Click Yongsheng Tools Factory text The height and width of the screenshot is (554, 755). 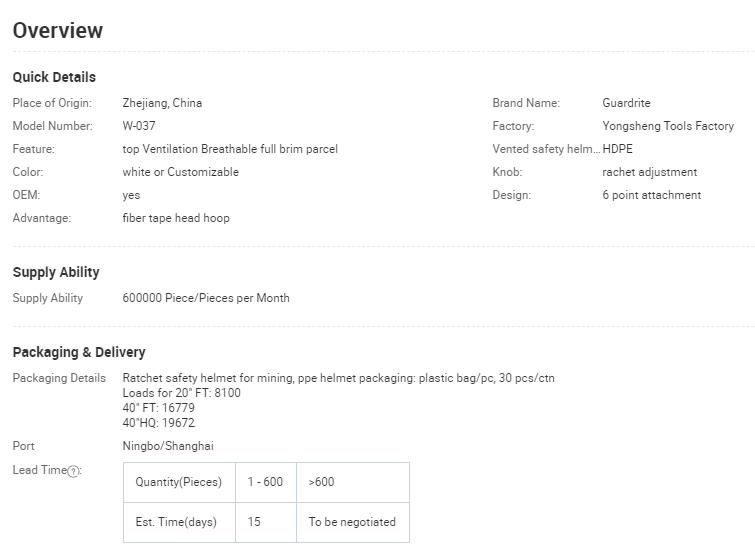click(x=667, y=126)
